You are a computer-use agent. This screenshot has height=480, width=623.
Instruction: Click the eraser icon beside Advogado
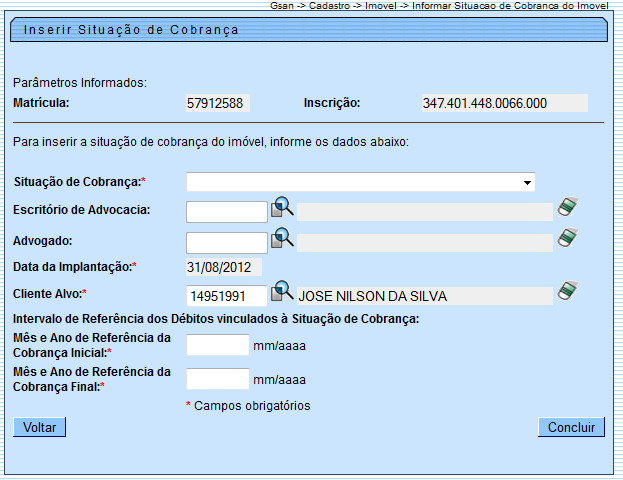point(568,238)
